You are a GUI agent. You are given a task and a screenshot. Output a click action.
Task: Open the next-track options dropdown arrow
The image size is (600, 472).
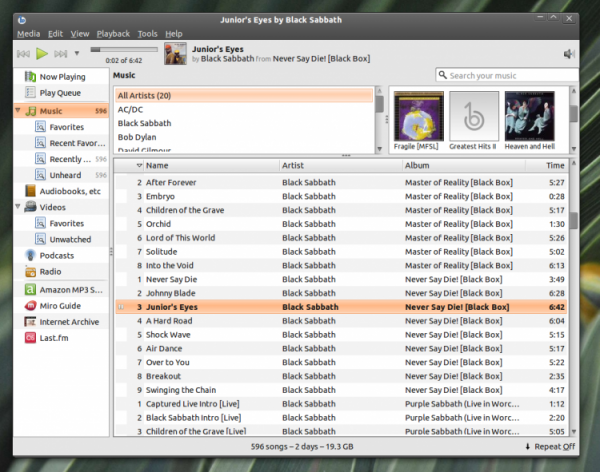77,53
